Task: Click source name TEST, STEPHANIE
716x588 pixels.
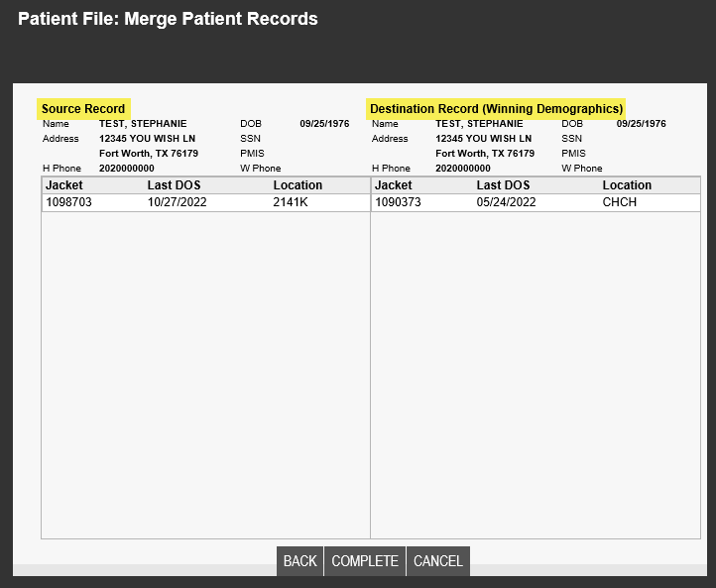Action: [x=143, y=124]
